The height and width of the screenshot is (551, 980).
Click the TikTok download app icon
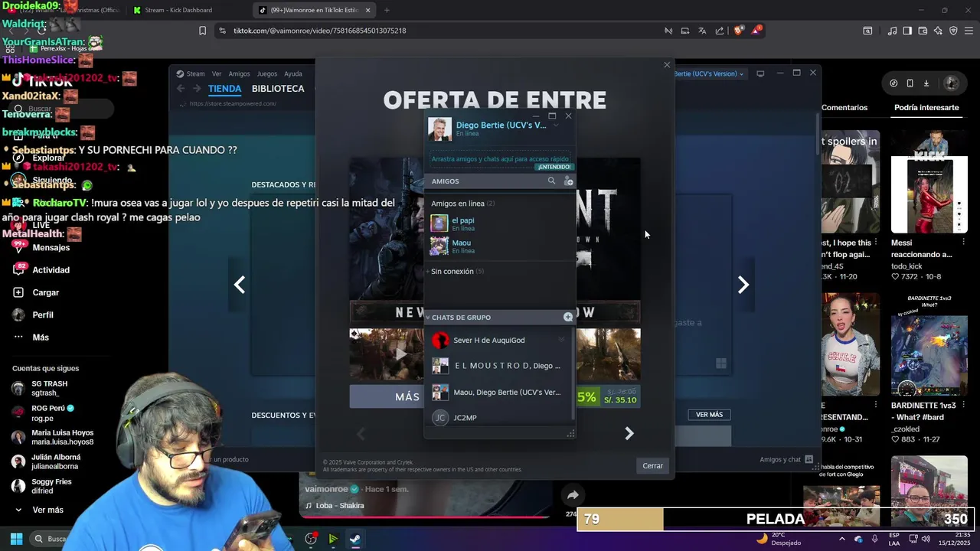pos(926,83)
